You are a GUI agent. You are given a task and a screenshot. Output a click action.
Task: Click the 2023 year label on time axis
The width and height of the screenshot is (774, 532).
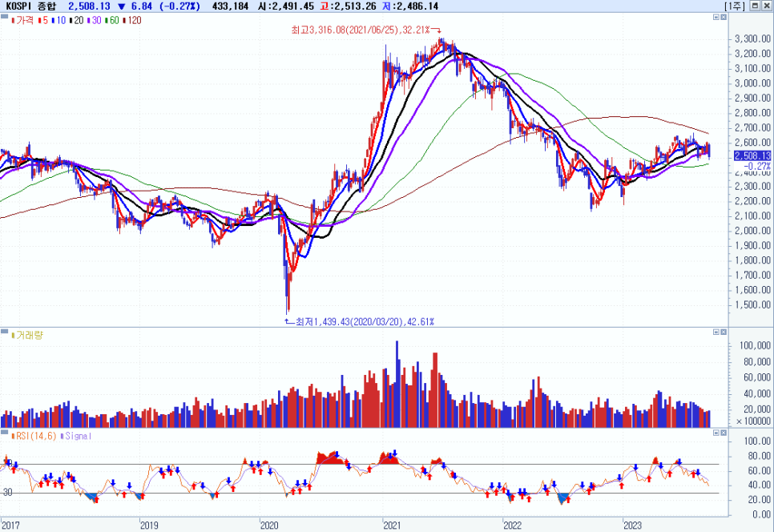pyautogui.click(x=632, y=525)
